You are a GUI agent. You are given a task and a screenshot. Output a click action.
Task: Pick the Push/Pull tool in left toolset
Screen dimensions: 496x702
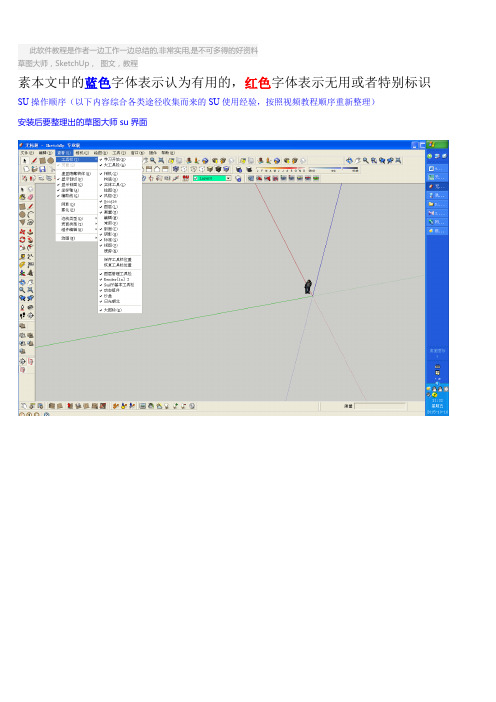[x=30, y=232]
